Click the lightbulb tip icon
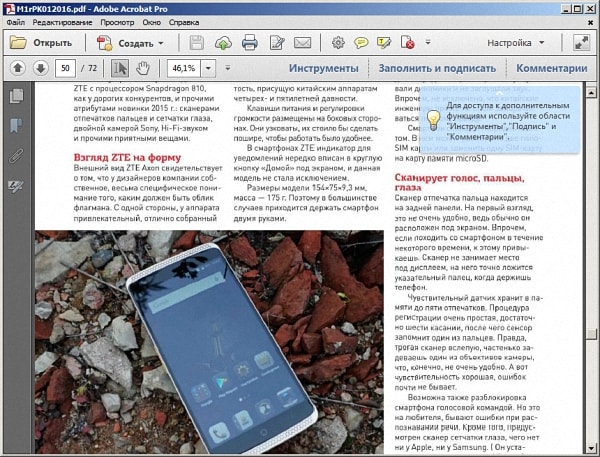This screenshot has width=600, height=457. tap(433, 120)
